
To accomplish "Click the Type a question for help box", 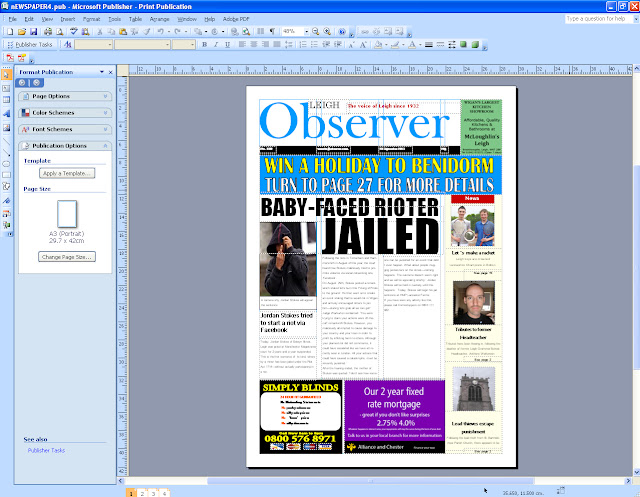I will [598, 19].
